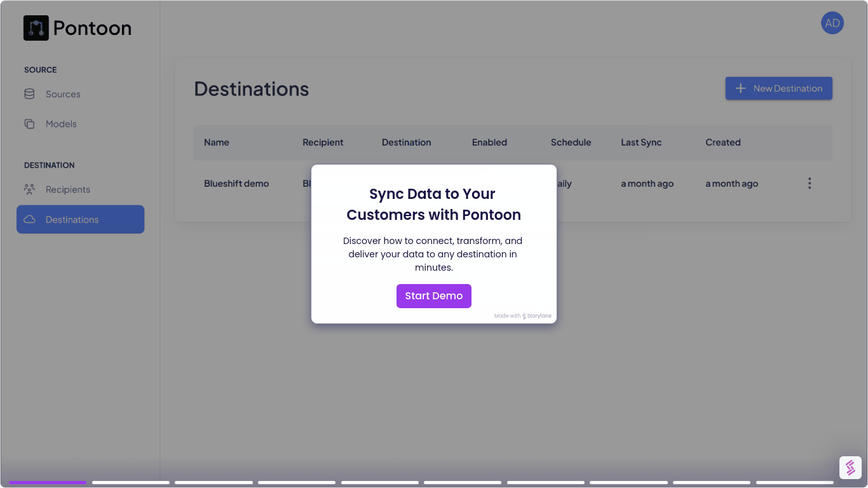Jump to the second demo progress segment
This screenshot has width=868, height=488.
tap(131, 482)
